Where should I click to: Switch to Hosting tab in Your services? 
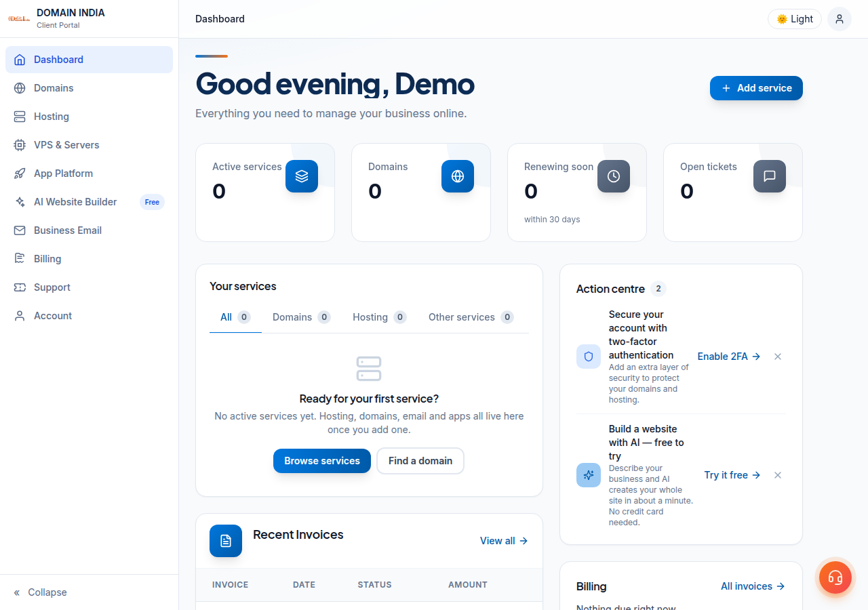click(x=379, y=317)
